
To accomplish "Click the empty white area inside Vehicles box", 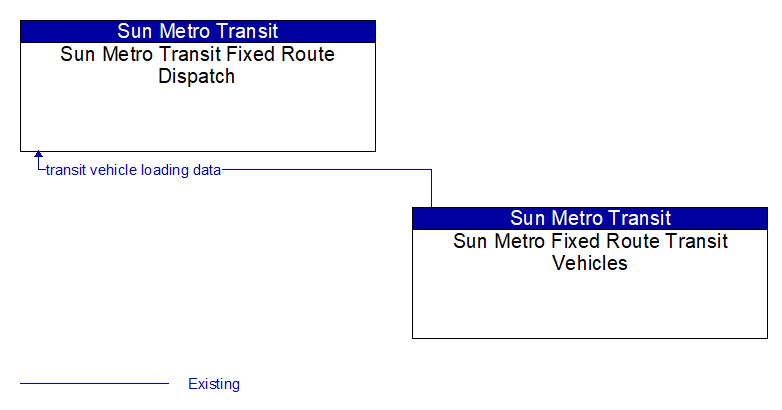I will 590,306.
